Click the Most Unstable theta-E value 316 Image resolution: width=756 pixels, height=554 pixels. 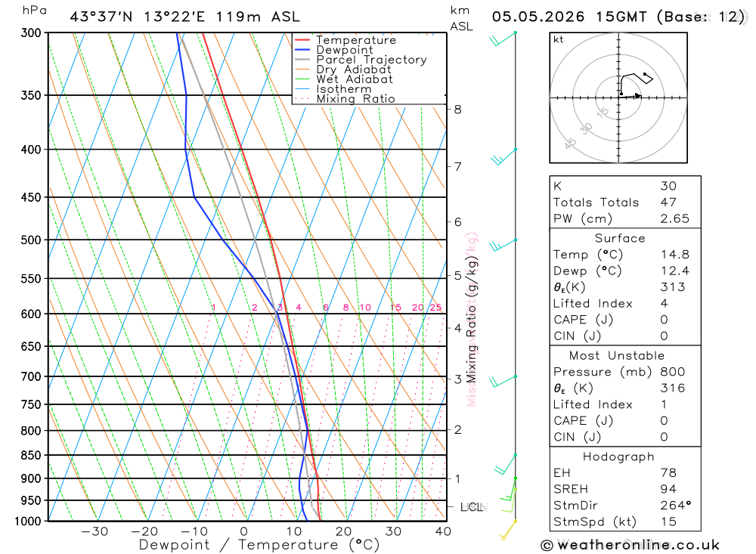tap(673, 388)
